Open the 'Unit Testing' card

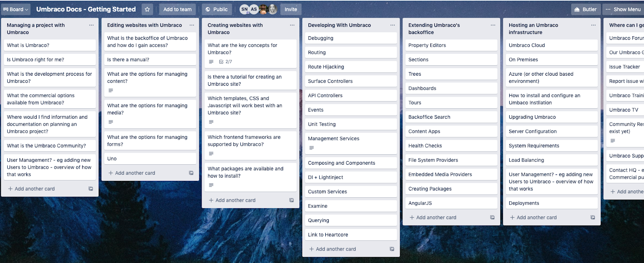click(x=351, y=124)
